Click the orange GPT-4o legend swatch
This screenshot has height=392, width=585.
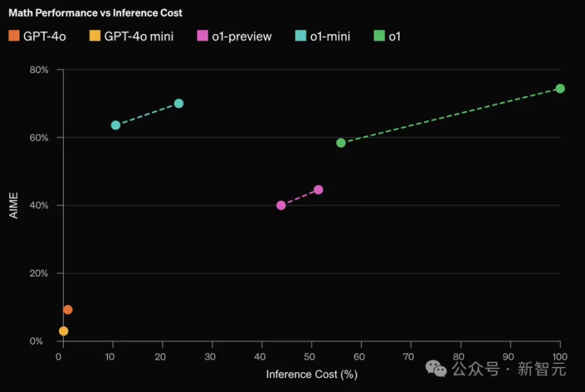[x=14, y=37]
